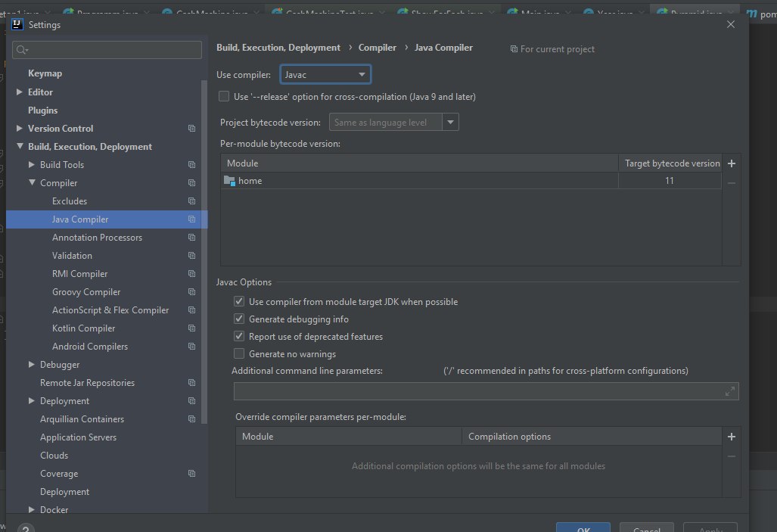Enable '--release' option for cross-compilation
This screenshot has height=532, width=777.
click(224, 97)
